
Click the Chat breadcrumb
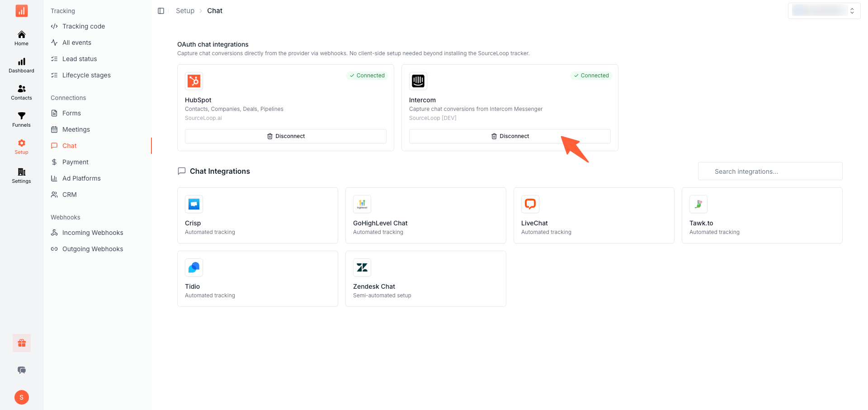tap(215, 11)
